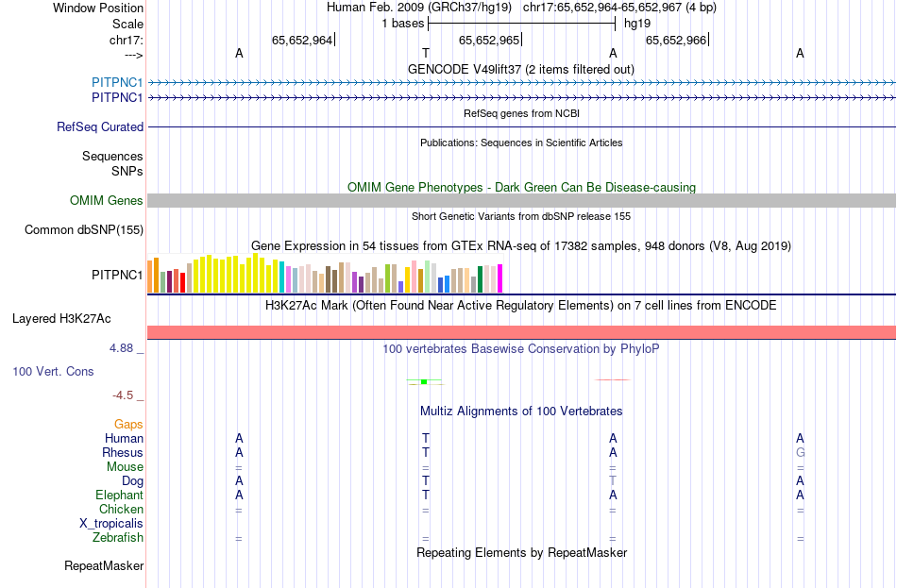Screen dimensions: 897x588
Task: Click the hg19 label beside the scale bar
Action: pyautogui.click(x=637, y=24)
